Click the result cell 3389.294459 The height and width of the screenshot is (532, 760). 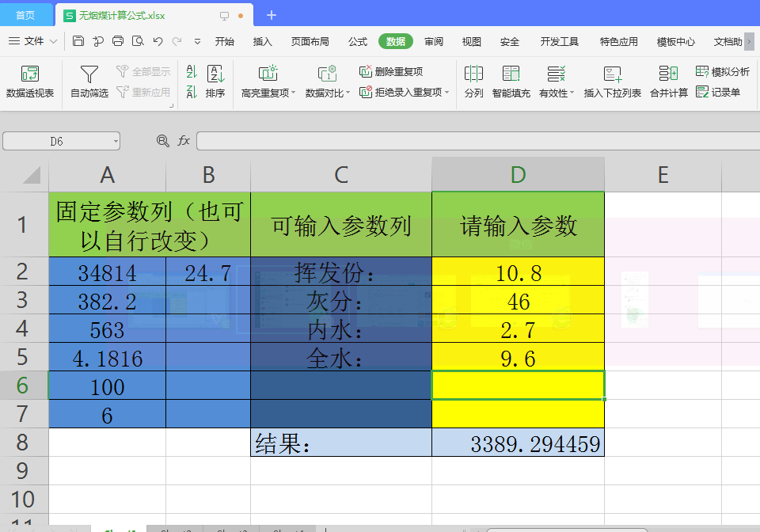[x=518, y=443]
